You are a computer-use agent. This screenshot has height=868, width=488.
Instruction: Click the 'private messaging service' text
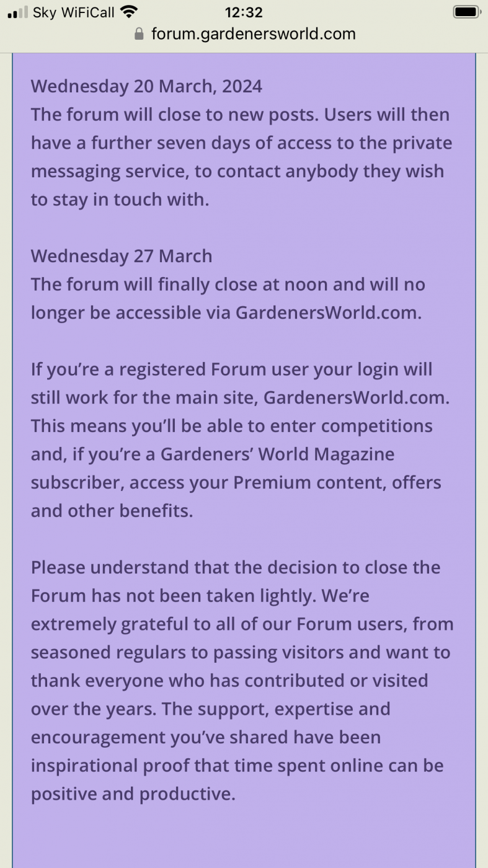point(241,157)
